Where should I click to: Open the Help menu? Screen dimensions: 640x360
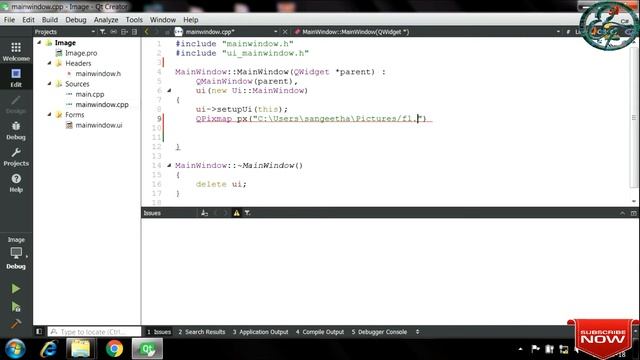point(190,20)
